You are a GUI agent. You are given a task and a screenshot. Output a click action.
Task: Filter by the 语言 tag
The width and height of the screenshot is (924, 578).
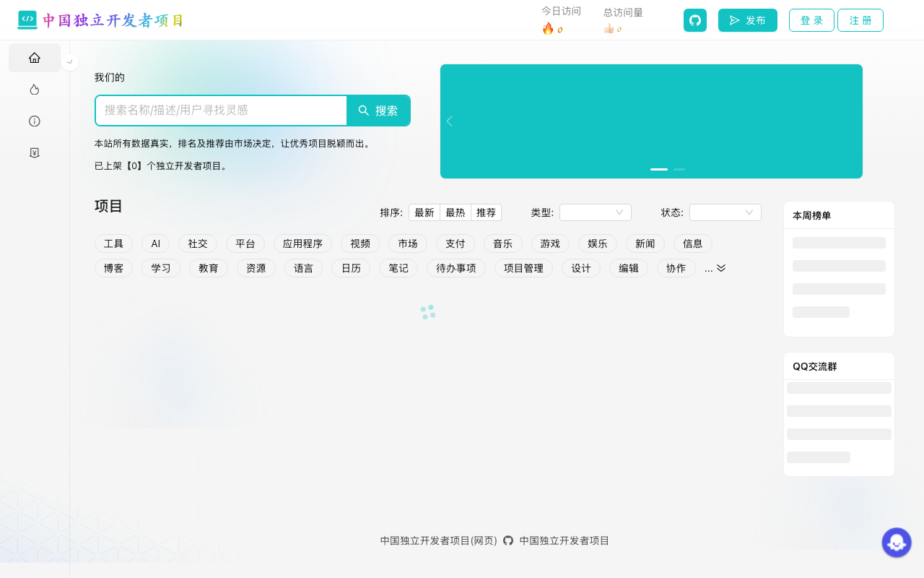(304, 268)
